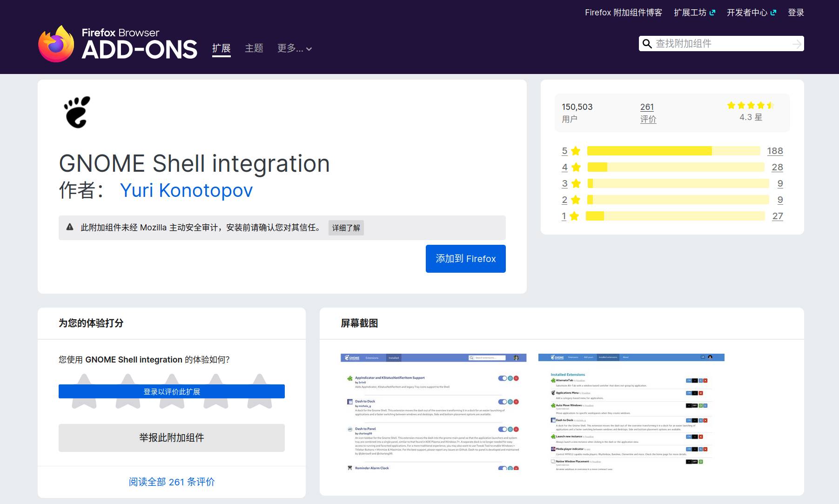Switch to the 主题 tab
The image size is (839, 504).
coord(254,48)
